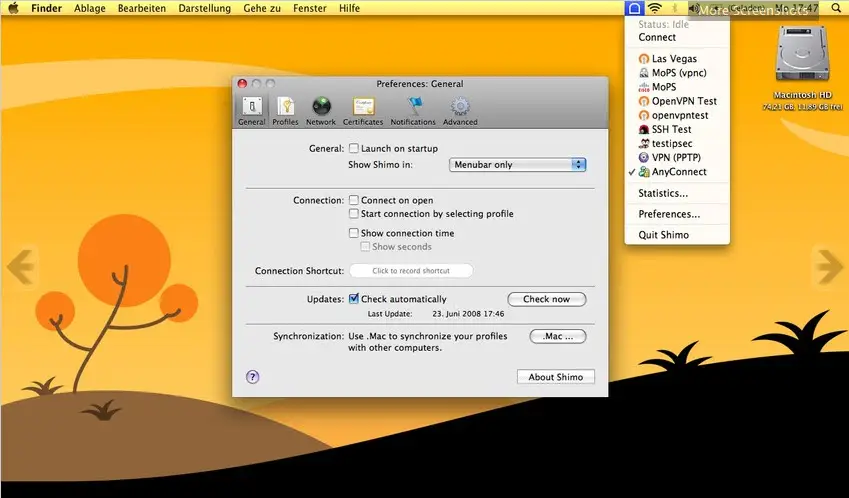Click the .Mac ... button
The height and width of the screenshot is (498, 849).
pos(558,336)
